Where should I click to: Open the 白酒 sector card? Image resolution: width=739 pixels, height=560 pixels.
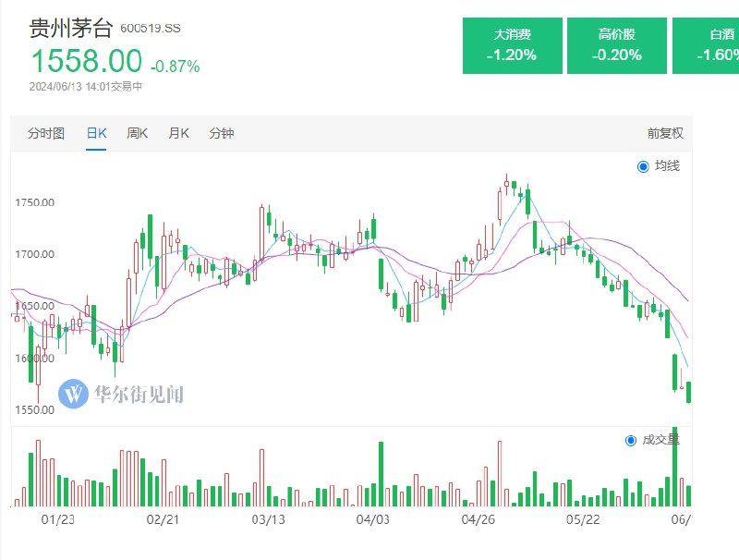(706, 45)
